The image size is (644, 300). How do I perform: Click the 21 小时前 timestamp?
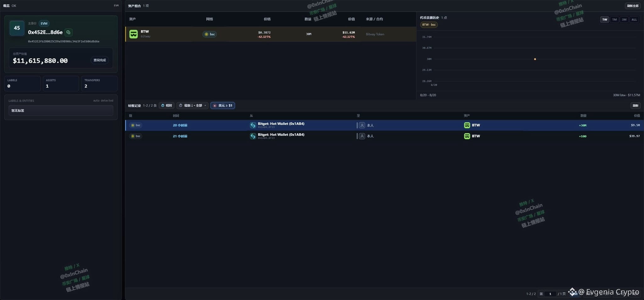pyautogui.click(x=180, y=136)
